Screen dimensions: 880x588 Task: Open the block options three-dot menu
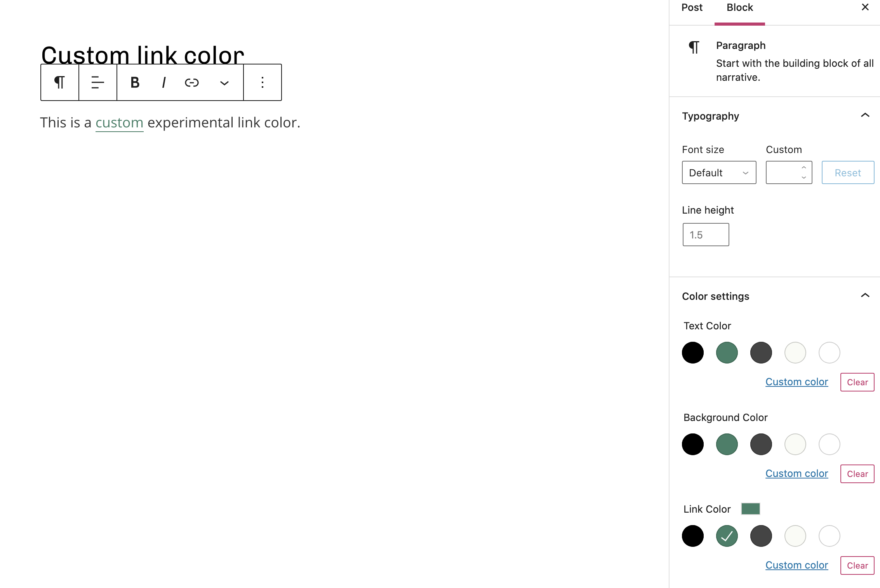(263, 82)
